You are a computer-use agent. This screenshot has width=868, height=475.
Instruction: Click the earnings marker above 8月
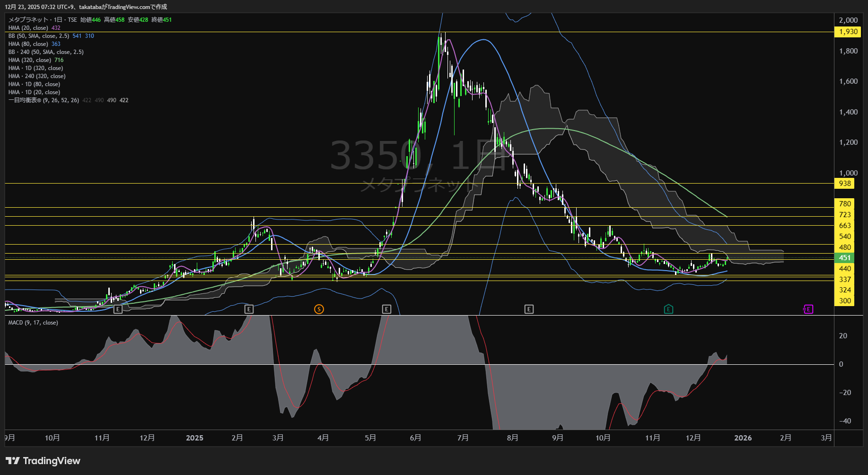click(529, 309)
